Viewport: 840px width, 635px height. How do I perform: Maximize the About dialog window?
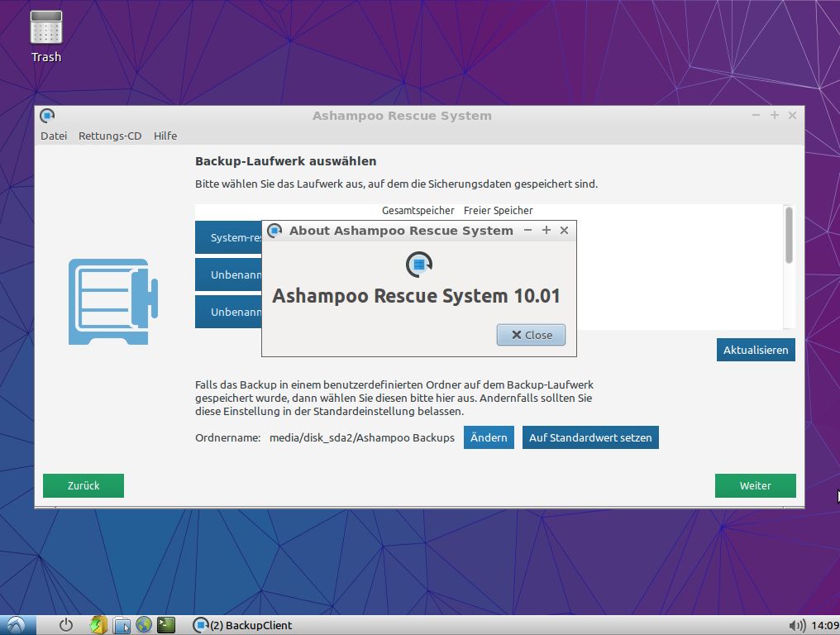tap(546, 230)
